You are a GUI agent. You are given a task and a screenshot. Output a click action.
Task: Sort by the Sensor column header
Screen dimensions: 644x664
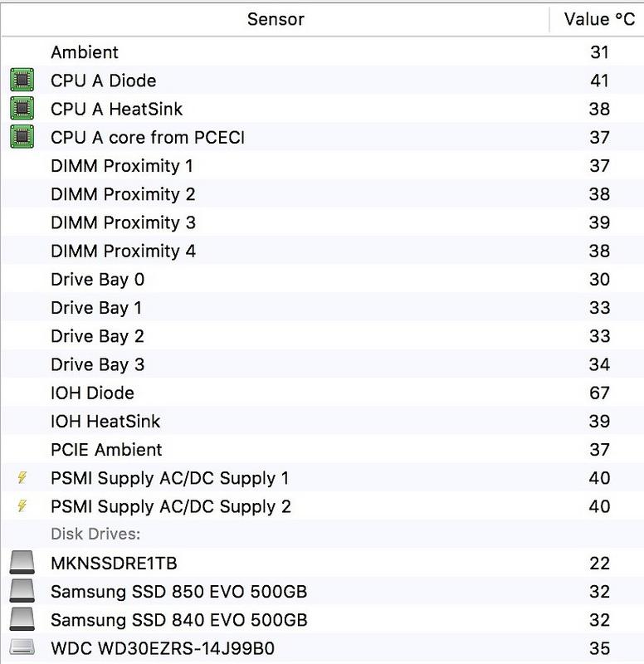point(276,19)
